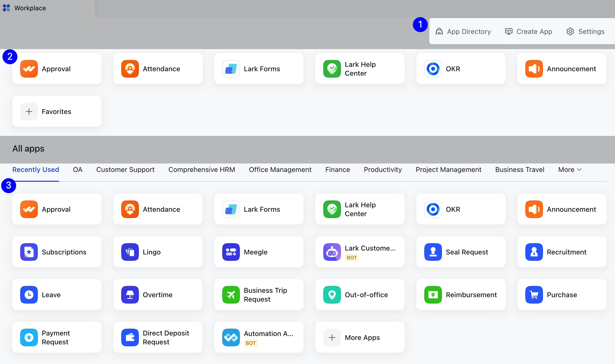Image resolution: width=615 pixels, height=364 pixels.
Task: Open Approval in the favorites row
Action: click(57, 69)
